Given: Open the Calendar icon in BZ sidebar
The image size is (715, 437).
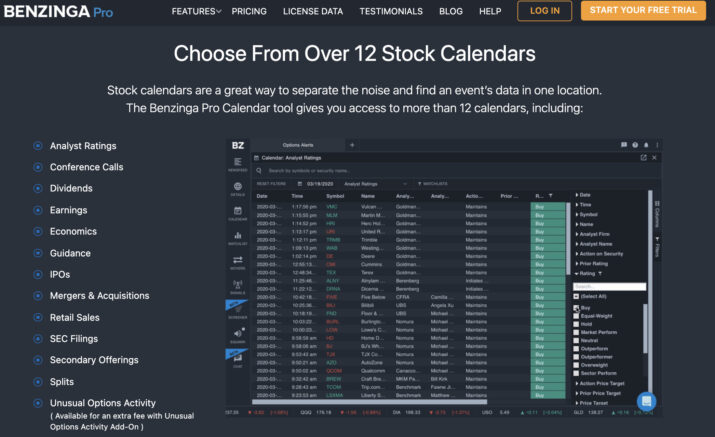Looking at the screenshot, I should [238, 213].
